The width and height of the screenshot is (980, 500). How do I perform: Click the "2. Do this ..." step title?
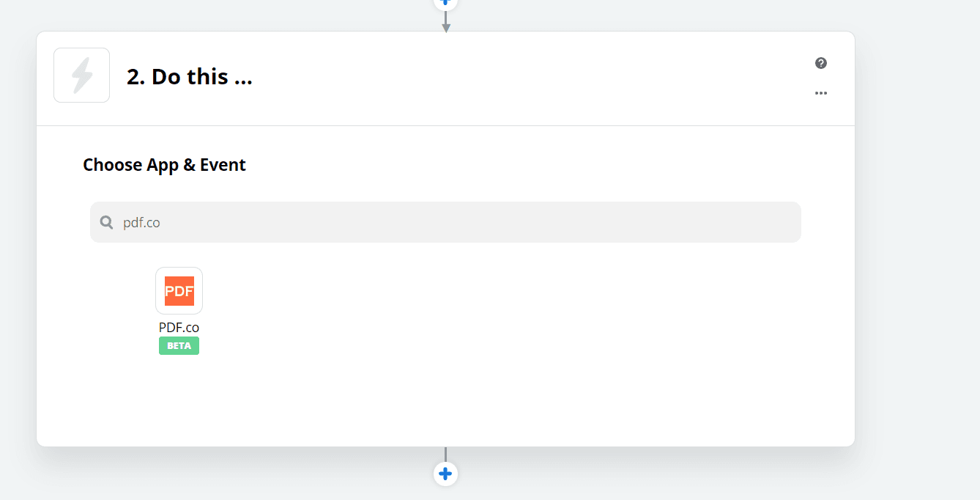tap(189, 77)
